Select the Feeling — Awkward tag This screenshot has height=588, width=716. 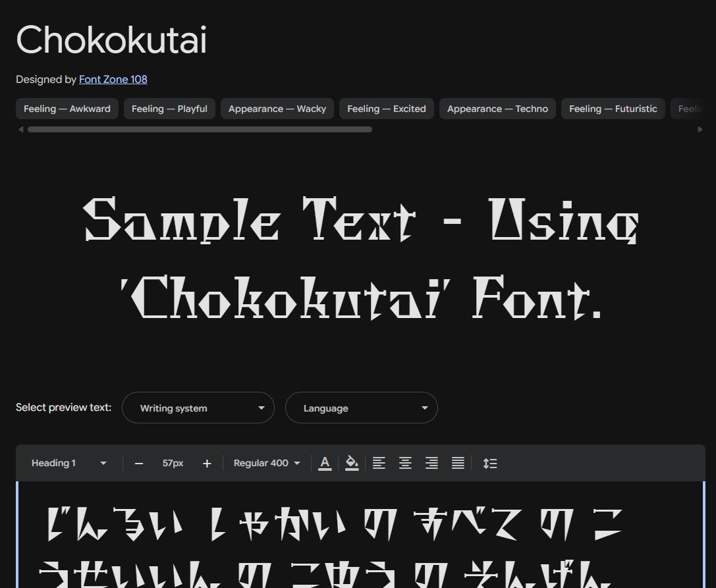(x=67, y=109)
